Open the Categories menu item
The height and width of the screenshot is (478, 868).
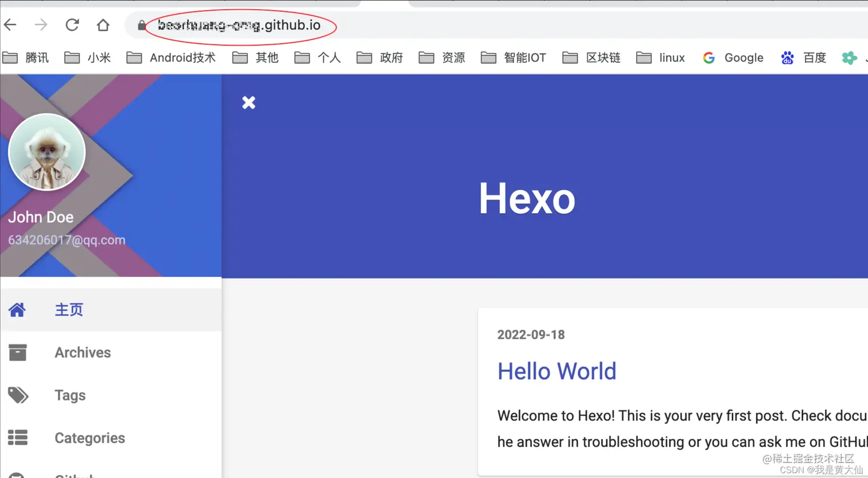pos(111,438)
